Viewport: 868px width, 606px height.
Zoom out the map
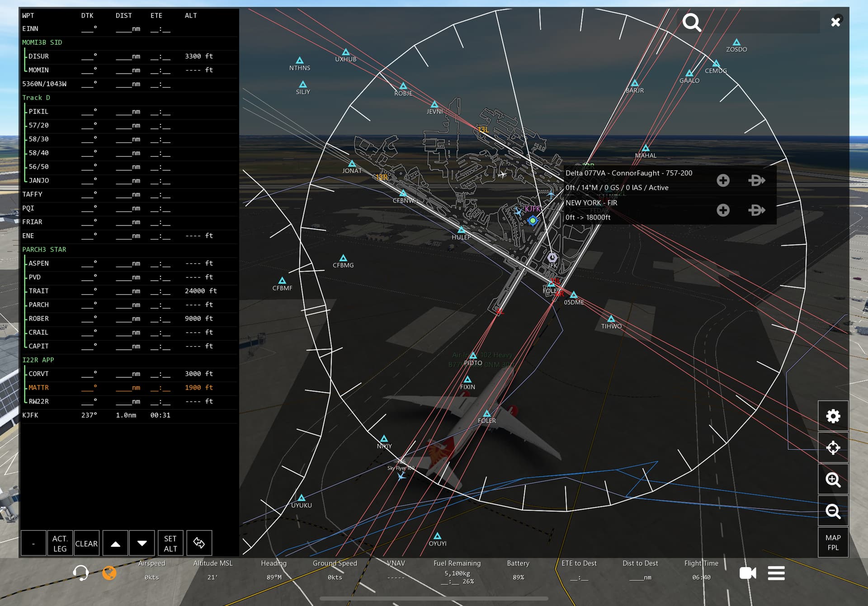coord(833,511)
